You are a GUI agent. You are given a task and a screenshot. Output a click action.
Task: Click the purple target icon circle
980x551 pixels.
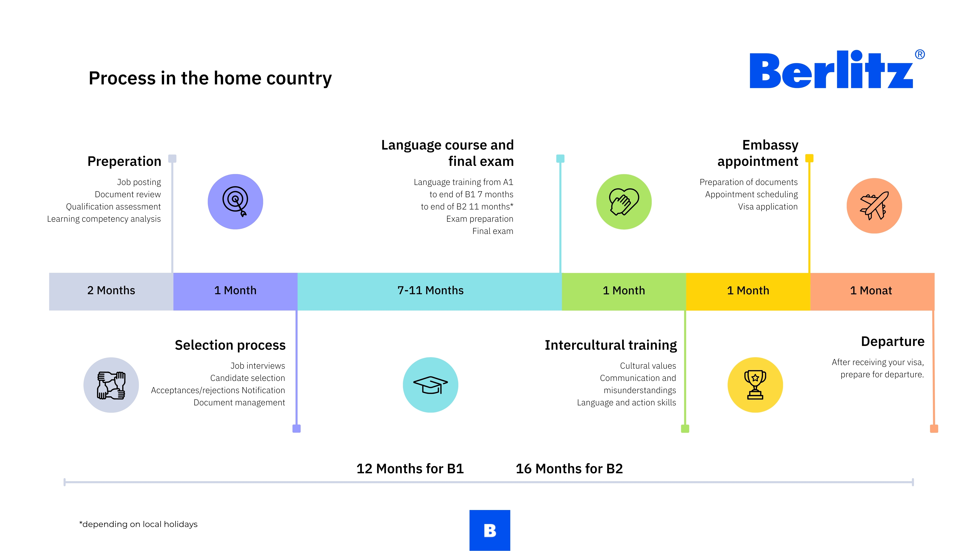(235, 201)
